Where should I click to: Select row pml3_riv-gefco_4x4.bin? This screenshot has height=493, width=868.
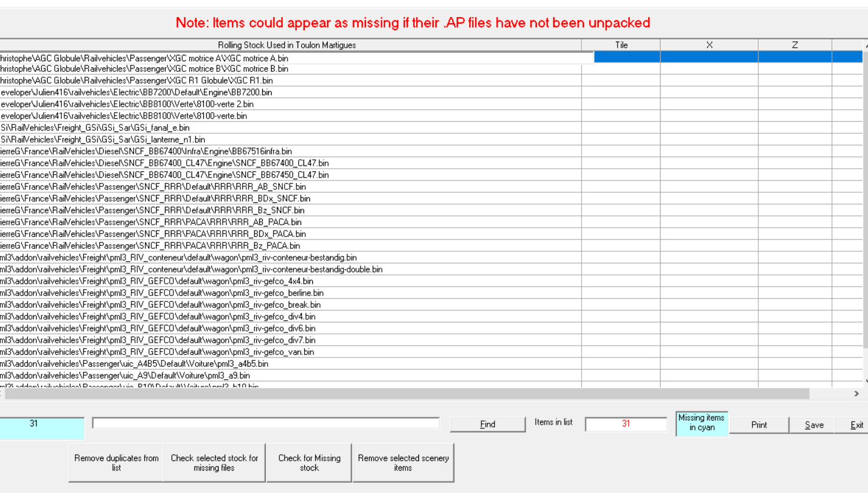coord(291,281)
